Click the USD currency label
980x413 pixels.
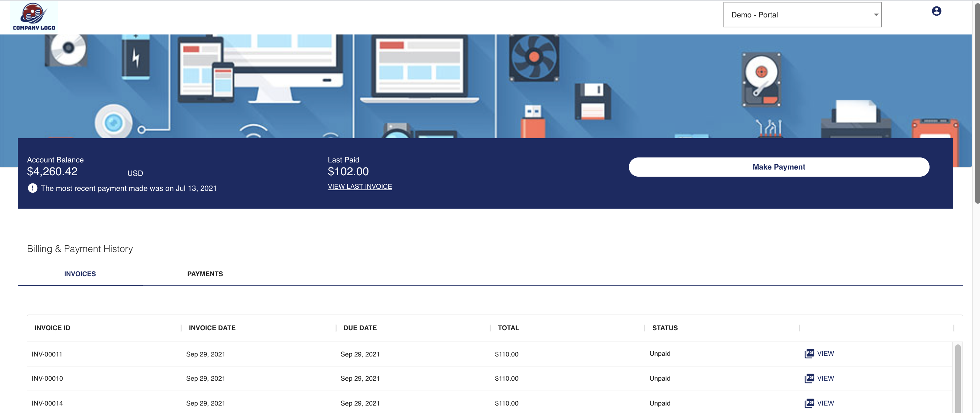tap(135, 173)
